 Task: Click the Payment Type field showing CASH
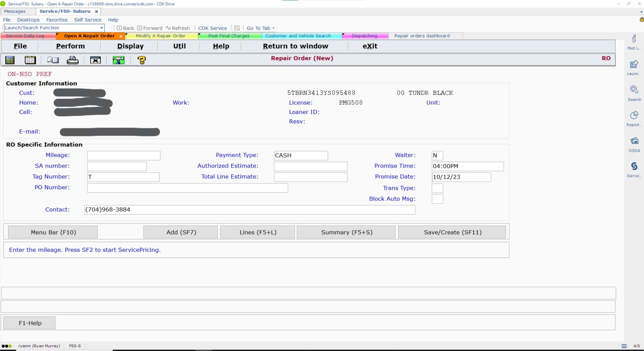[x=301, y=155]
